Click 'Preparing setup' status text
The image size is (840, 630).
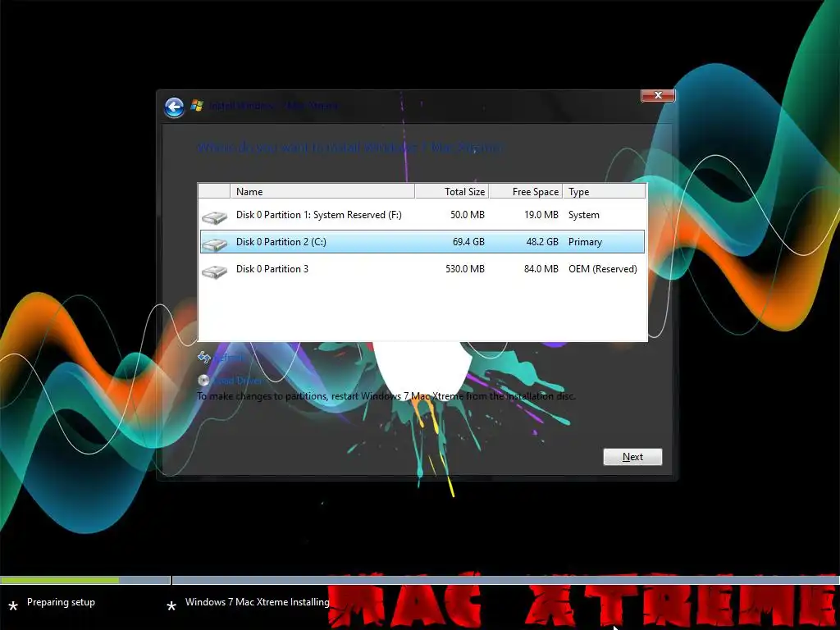click(61, 602)
